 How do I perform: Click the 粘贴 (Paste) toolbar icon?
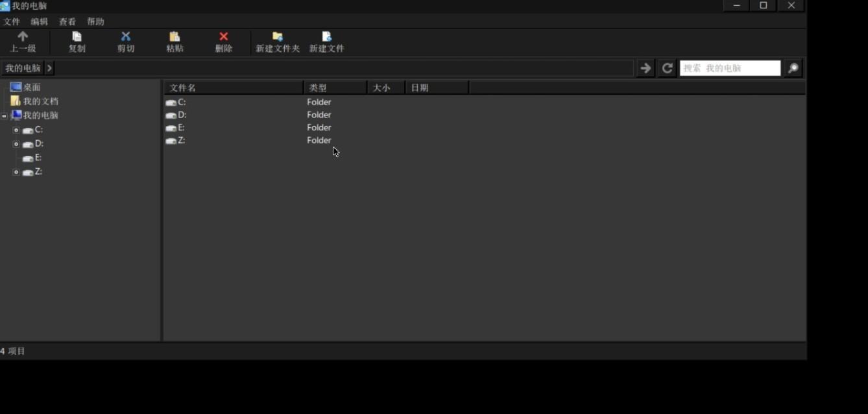(175, 37)
